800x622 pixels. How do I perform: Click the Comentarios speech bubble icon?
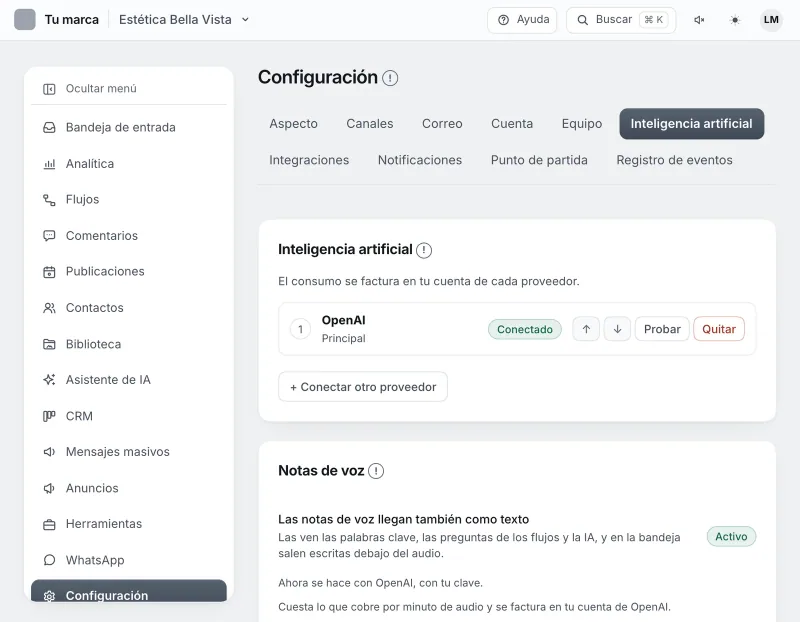click(49, 236)
